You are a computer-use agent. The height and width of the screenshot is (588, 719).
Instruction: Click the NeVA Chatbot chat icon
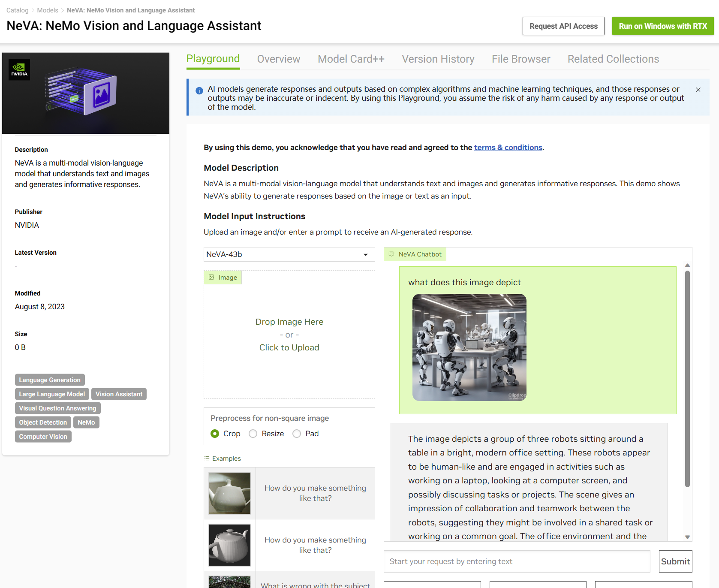click(x=391, y=254)
